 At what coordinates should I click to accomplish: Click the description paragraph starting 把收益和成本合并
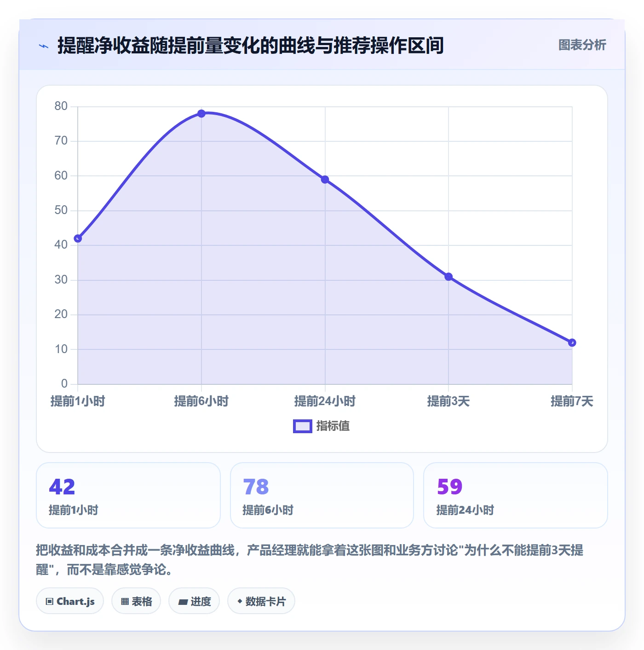point(310,560)
